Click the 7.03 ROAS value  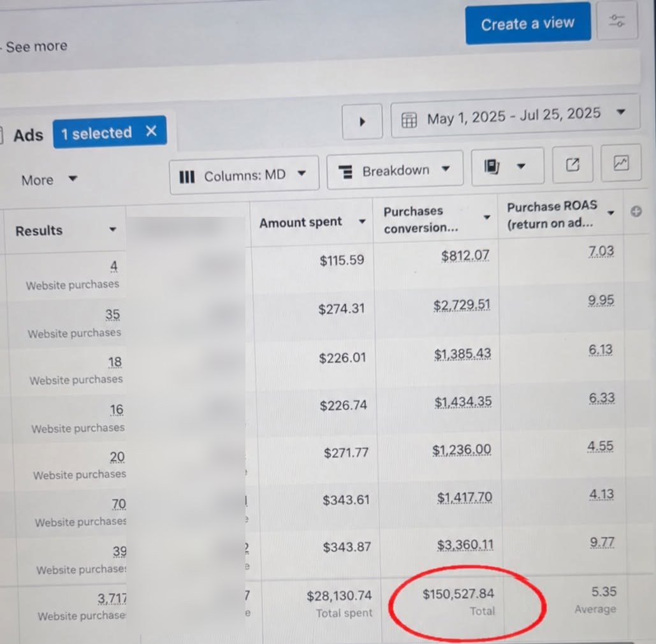(601, 251)
